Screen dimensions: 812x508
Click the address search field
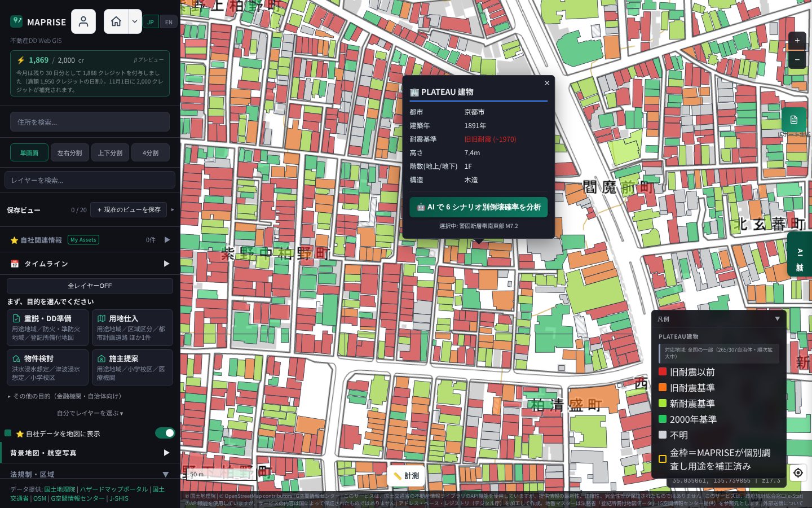[90, 122]
